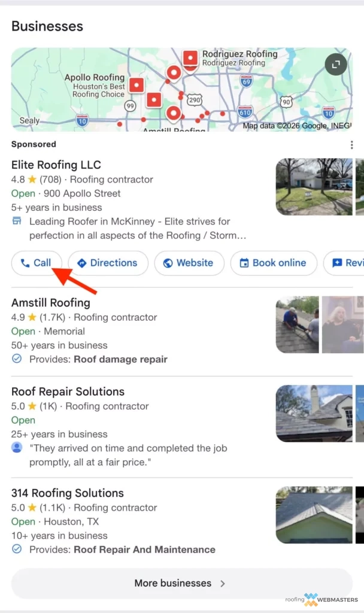Select the 314 Roofing Solutions listing
The width and height of the screenshot is (364, 613).
tap(67, 493)
